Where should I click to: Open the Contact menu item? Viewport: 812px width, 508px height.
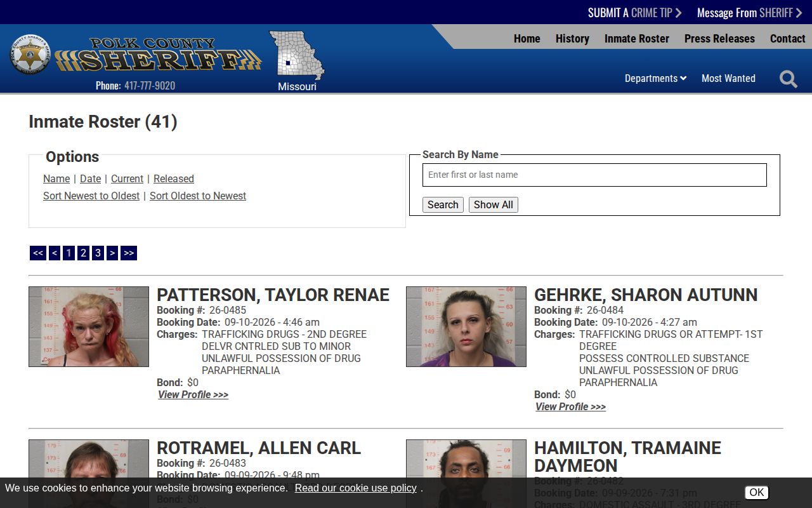(787, 39)
